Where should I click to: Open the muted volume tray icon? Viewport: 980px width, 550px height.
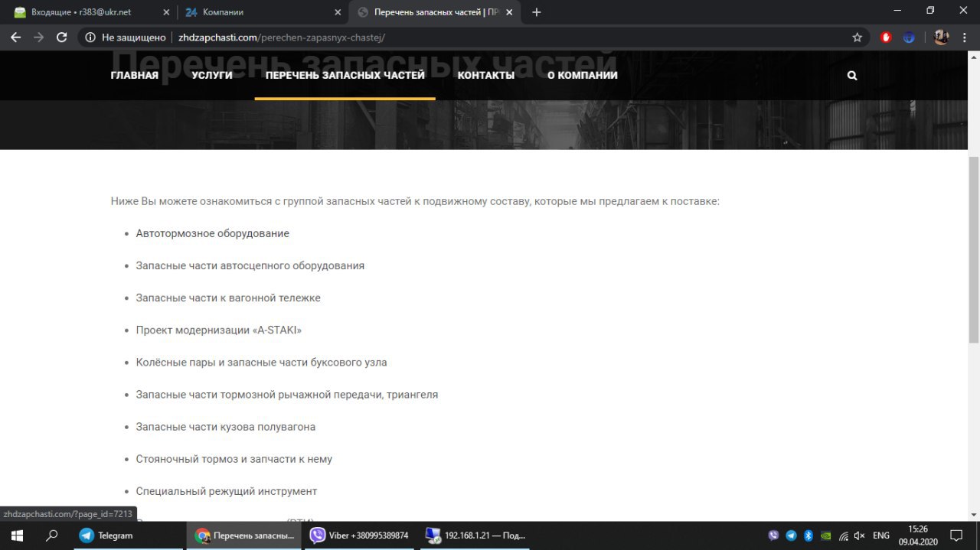[x=860, y=535]
